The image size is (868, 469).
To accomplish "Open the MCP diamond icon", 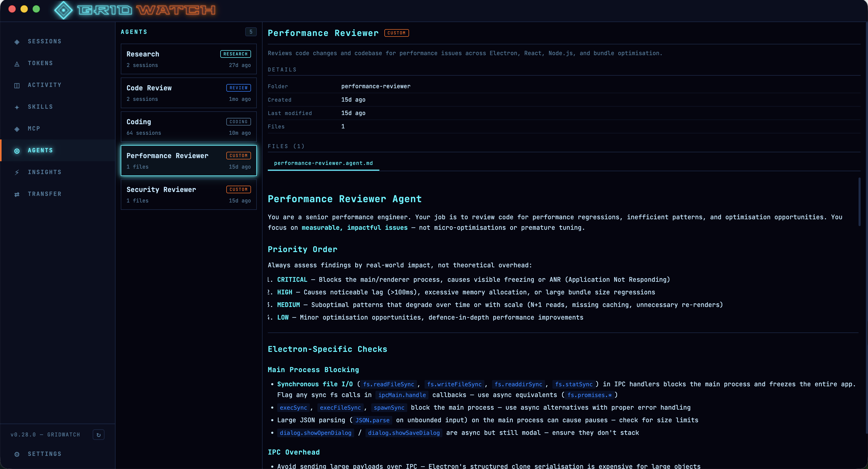I will (17, 128).
